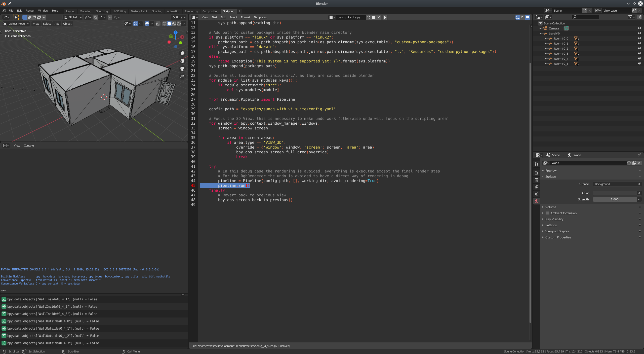Hide Room#0_2 in the outliner
Image resolution: width=644 pixels, height=354 pixels.
pos(640,49)
